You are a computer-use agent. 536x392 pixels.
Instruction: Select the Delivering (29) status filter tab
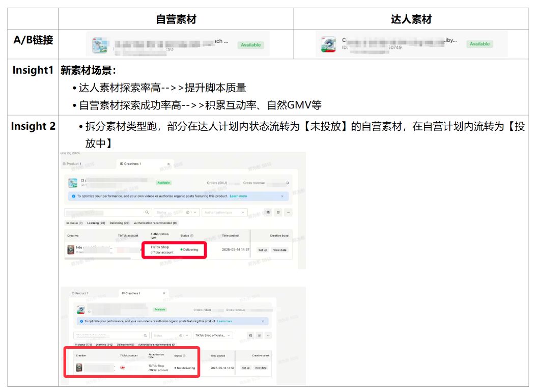tap(119, 221)
